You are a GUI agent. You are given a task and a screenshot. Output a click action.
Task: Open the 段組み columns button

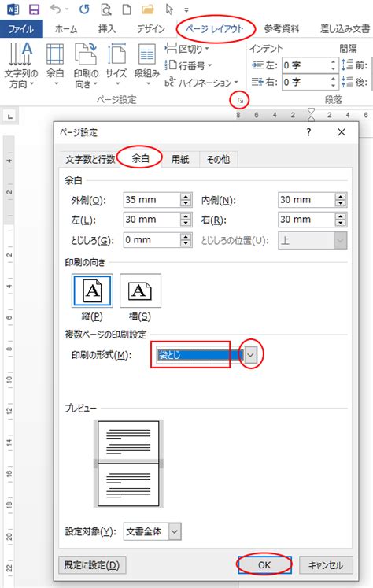click(147, 65)
